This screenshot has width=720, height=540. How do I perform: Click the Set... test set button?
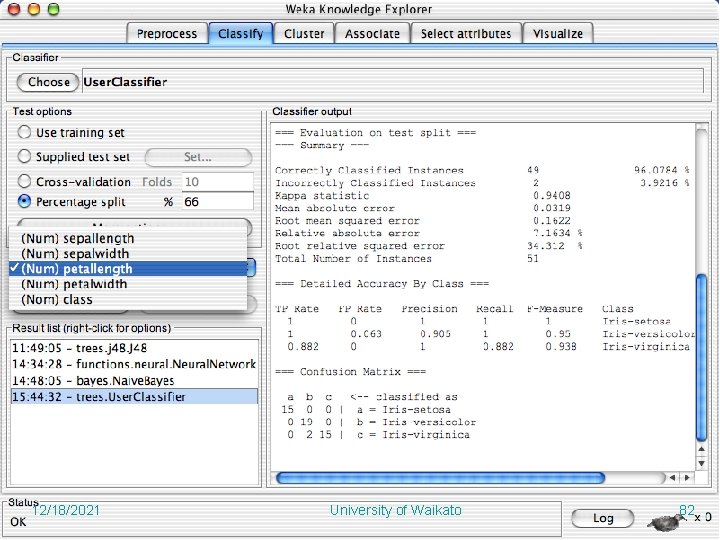[198, 157]
